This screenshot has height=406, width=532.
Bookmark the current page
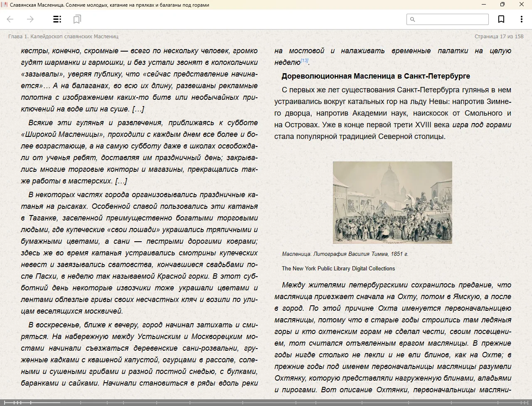501,19
